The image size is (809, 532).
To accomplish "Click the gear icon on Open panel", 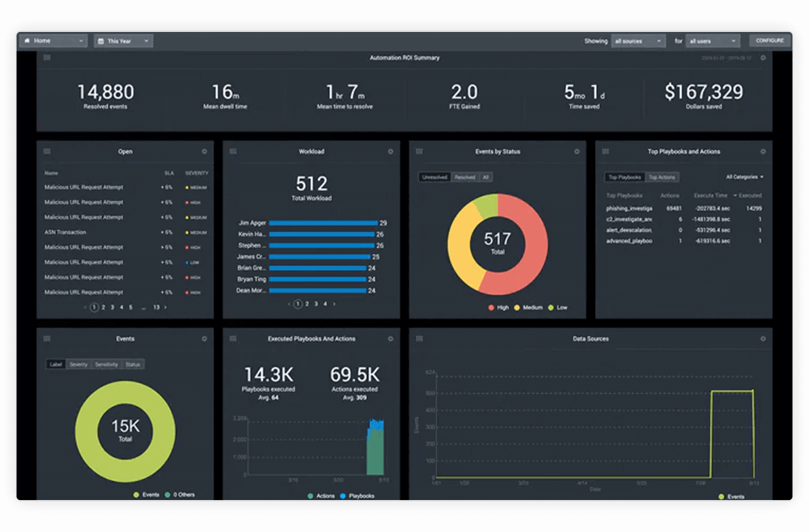I will tap(204, 152).
